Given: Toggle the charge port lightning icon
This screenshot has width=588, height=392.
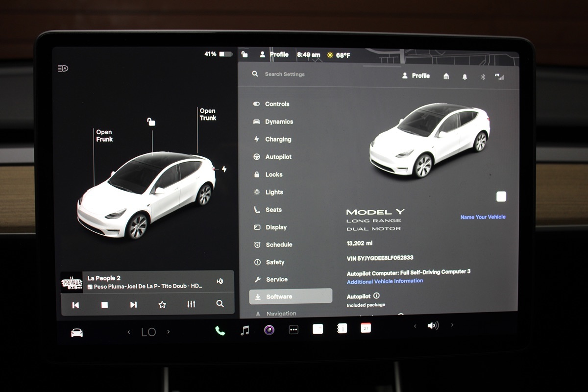Looking at the screenshot, I should tap(224, 169).
